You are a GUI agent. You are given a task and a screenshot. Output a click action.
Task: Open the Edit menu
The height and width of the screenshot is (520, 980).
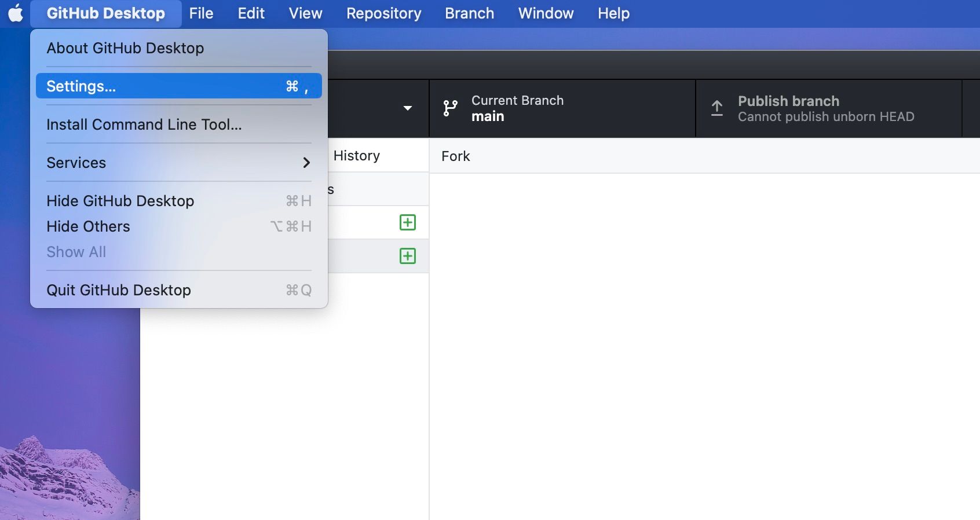pyautogui.click(x=251, y=13)
